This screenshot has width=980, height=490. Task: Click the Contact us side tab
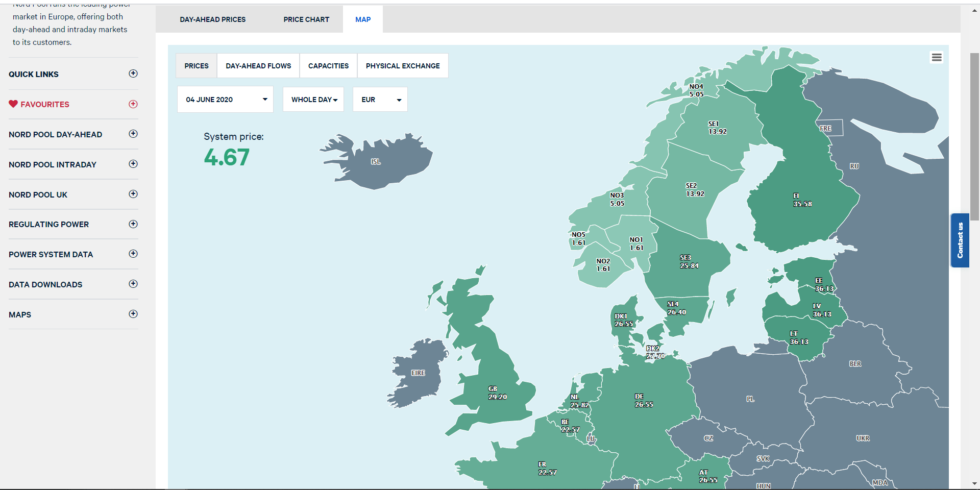click(960, 240)
